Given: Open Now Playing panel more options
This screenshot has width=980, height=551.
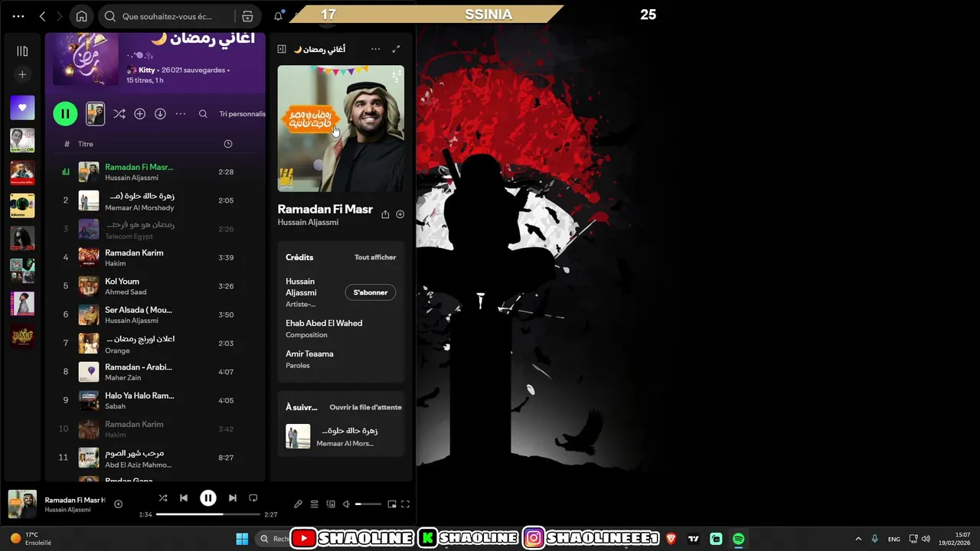Looking at the screenshot, I should (x=375, y=49).
